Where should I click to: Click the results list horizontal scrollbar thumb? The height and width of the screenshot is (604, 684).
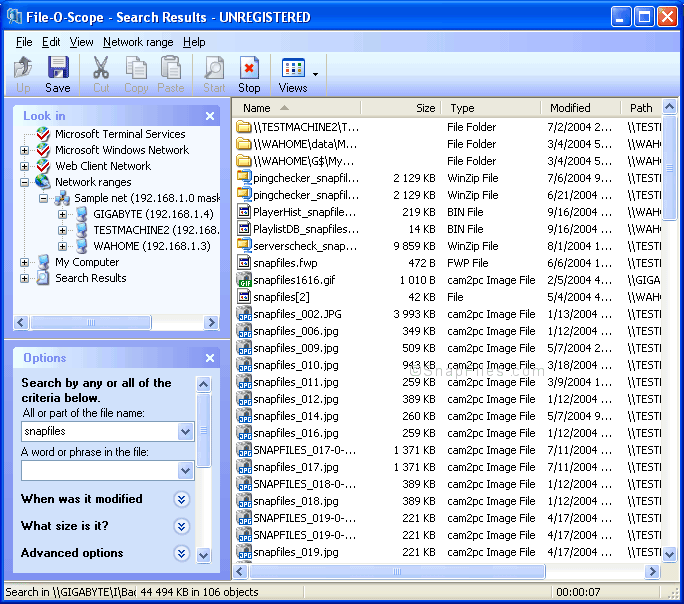(397, 571)
